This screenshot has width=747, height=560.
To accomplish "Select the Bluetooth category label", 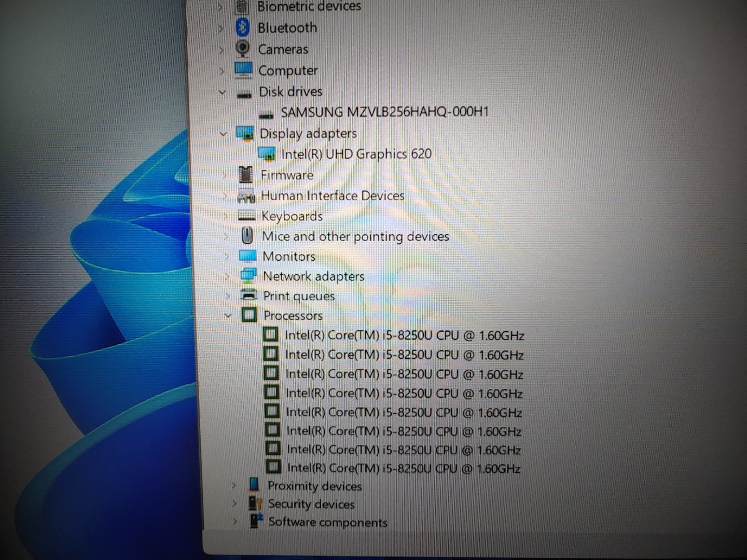I will 287,27.
